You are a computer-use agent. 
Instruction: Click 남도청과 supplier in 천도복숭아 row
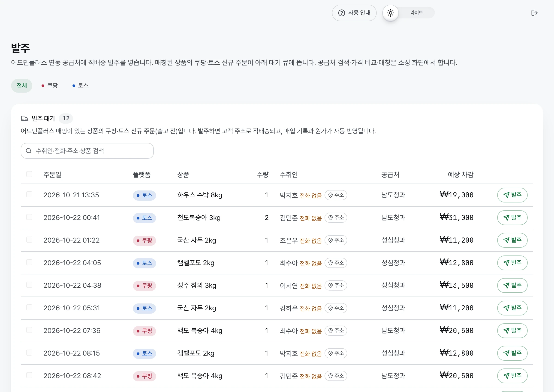(393, 218)
